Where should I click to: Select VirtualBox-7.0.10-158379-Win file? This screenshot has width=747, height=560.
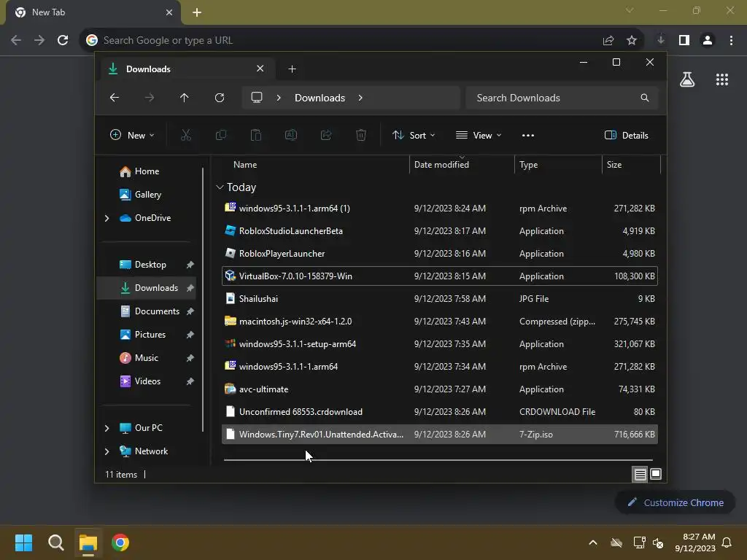coord(440,276)
